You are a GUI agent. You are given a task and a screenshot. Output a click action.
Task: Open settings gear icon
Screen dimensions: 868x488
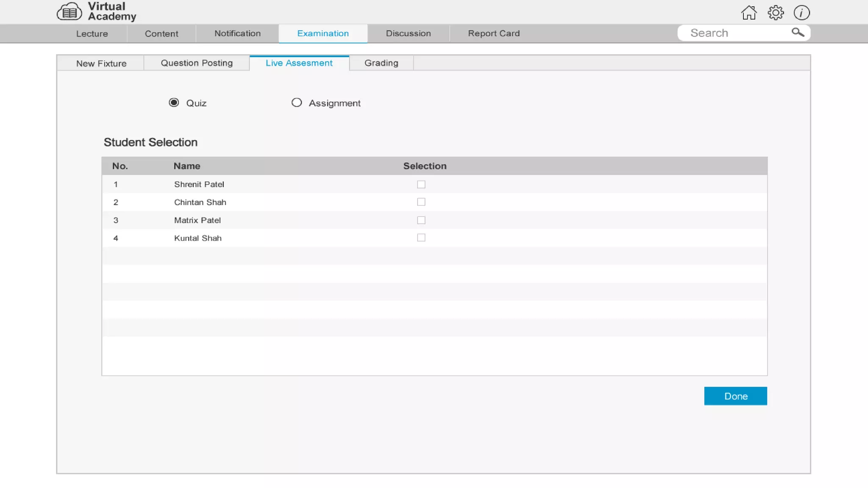(775, 13)
